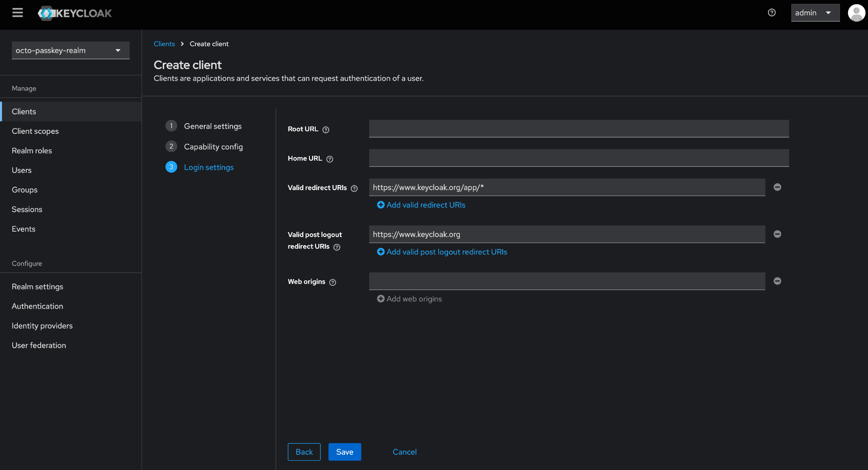Click Add valid redirect URIs link

[x=421, y=205]
